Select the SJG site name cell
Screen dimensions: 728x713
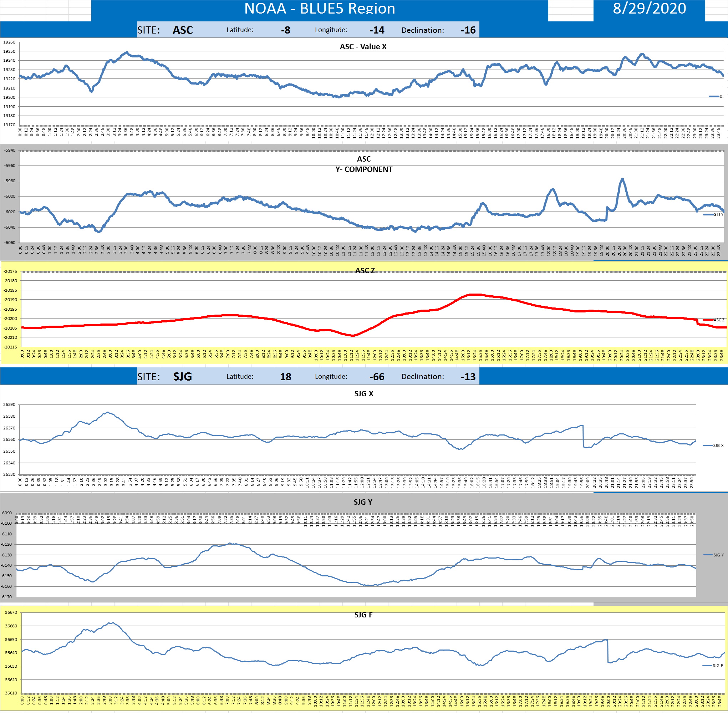(182, 376)
